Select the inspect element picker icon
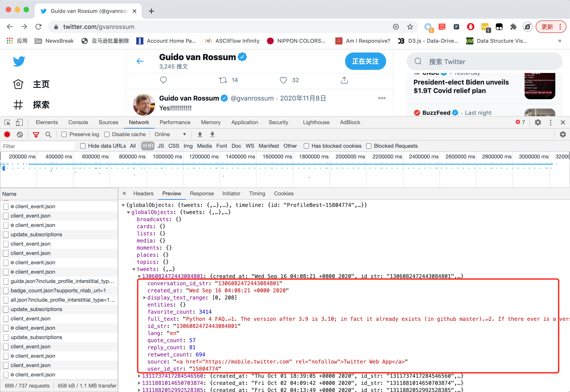The width and height of the screenshot is (570, 392). [7, 122]
